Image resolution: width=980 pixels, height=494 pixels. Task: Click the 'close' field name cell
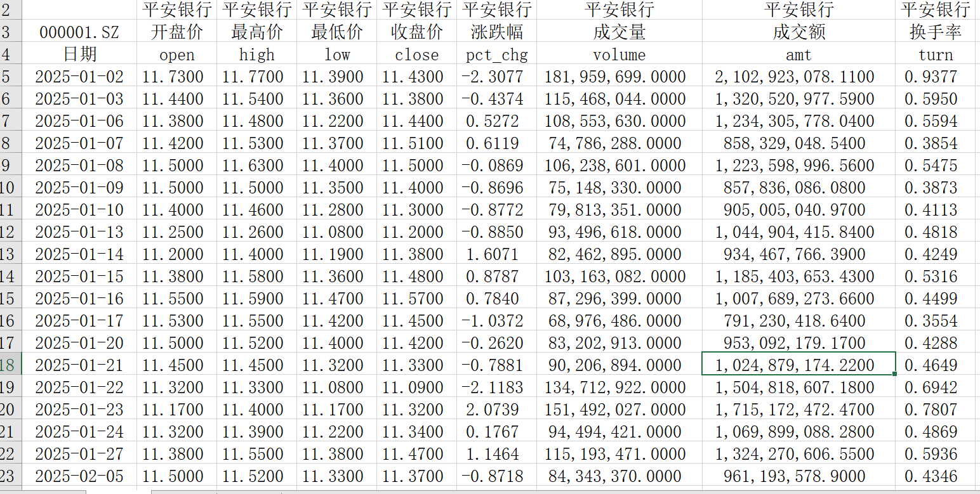[x=416, y=54]
